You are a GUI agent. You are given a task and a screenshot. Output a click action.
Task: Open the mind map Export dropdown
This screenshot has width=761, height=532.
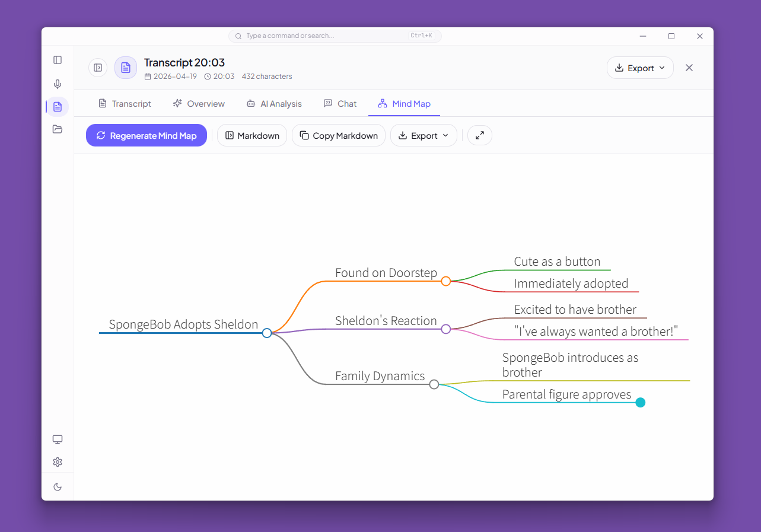424,135
